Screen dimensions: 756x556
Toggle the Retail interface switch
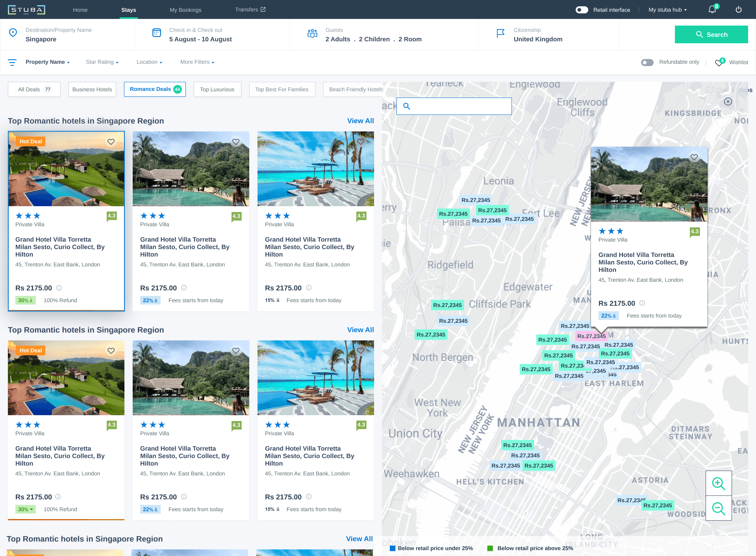click(x=582, y=10)
